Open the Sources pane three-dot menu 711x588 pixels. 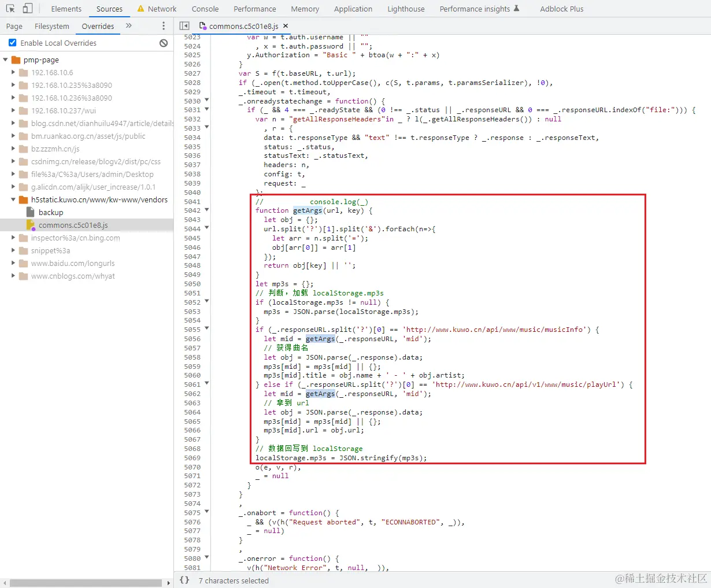point(164,26)
